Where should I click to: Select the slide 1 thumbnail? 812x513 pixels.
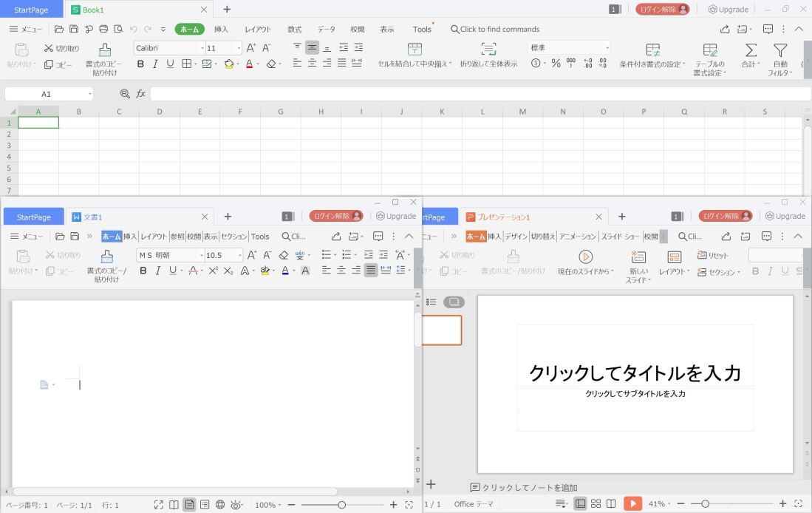coord(442,330)
